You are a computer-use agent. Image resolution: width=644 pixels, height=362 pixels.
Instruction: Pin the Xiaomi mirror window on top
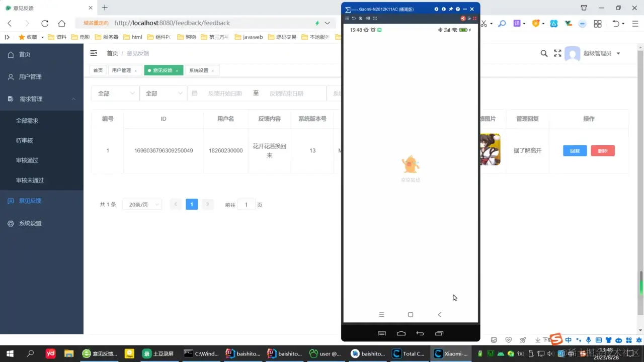(x=451, y=9)
